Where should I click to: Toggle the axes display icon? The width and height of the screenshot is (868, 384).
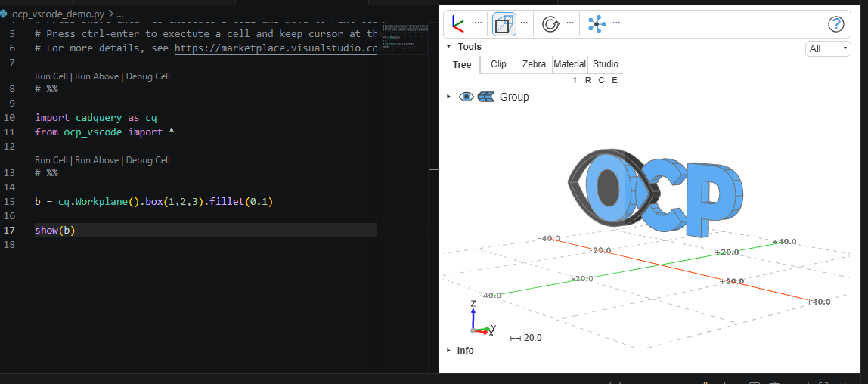457,23
